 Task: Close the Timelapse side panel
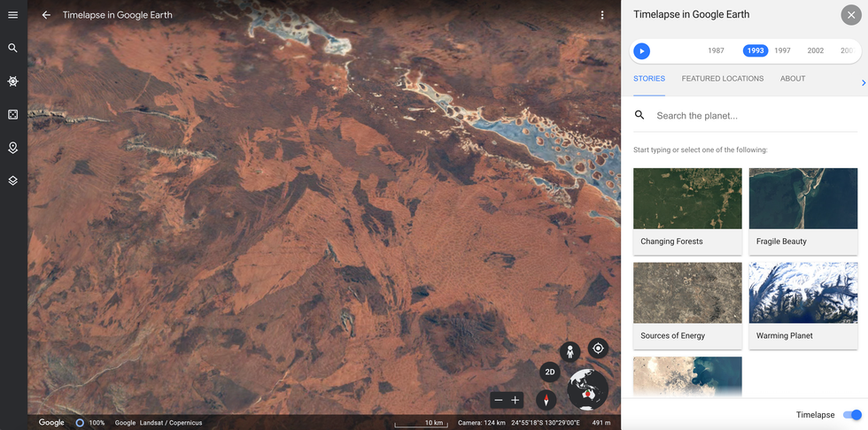click(851, 15)
